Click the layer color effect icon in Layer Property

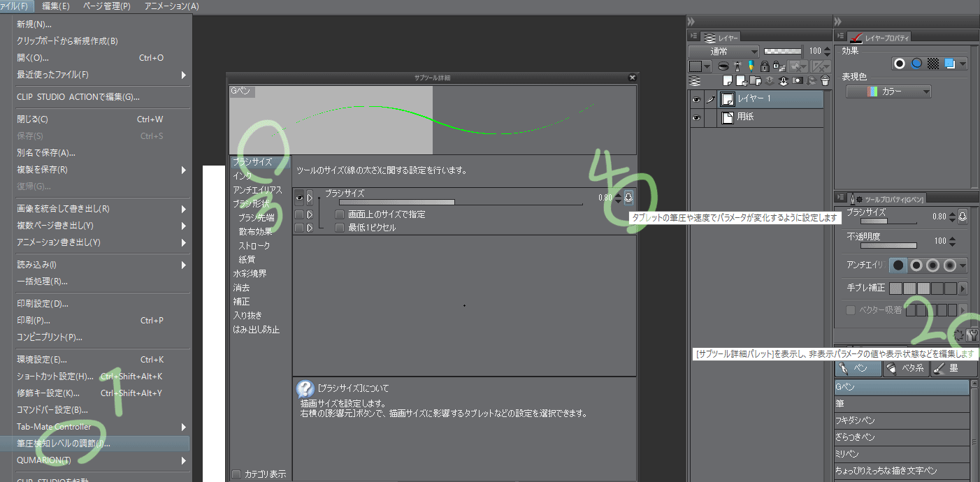click(x=949, y=64)
